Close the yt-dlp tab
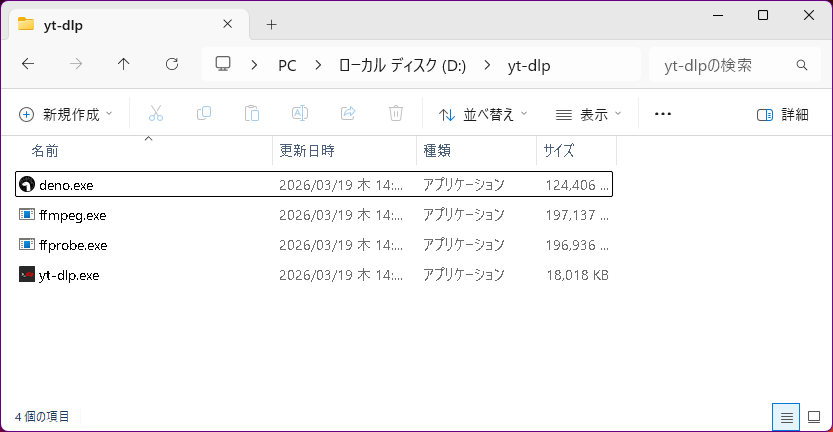The width and height of the screenshot is (833, 432). point(227,24)
